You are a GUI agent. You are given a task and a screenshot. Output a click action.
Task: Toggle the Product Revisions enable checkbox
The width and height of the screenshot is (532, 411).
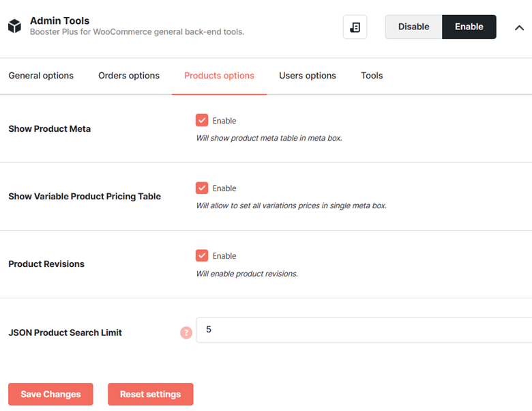click(x=202, y=255)
